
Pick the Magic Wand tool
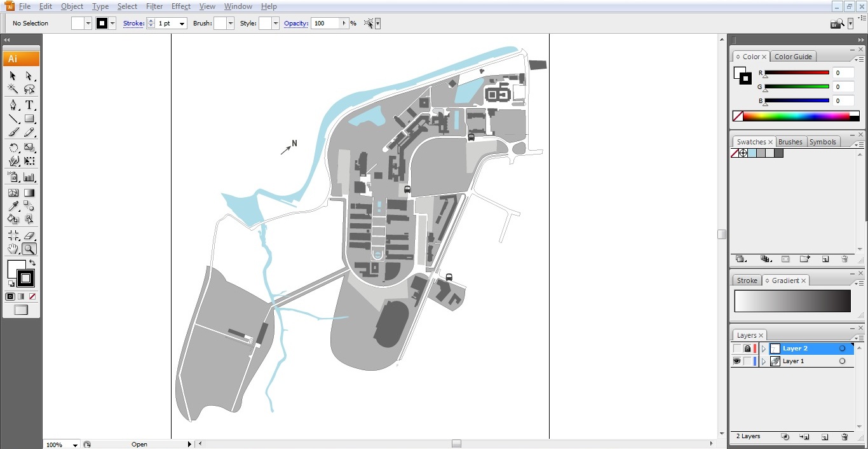(x=13, y=90)
